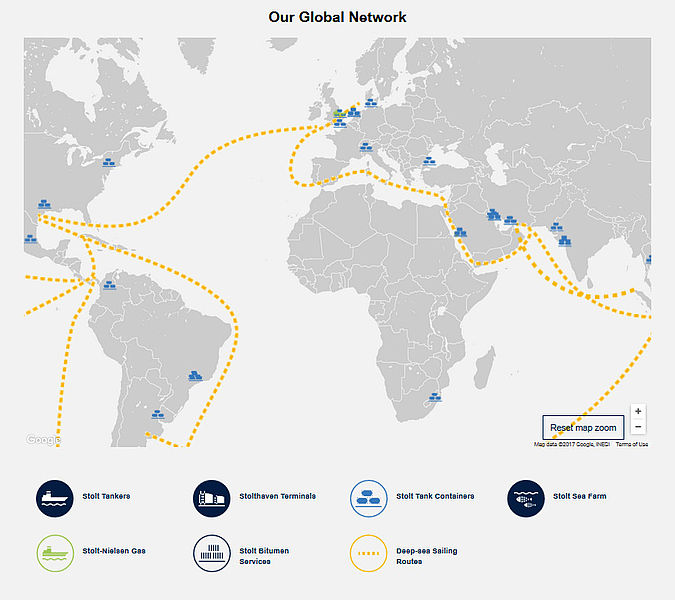Click the Deep-sea Sailing Routes dotted icon
The image size is (675, 600).
tap(368, 551)
